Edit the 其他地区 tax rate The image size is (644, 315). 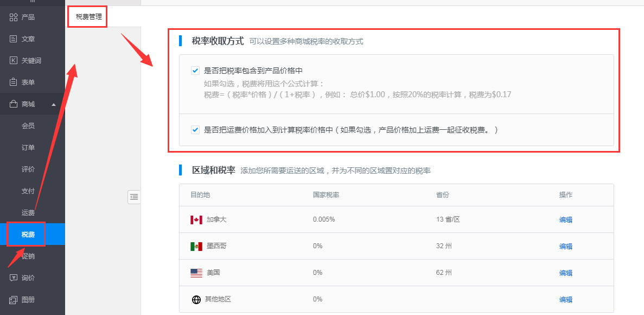point(565,300)
